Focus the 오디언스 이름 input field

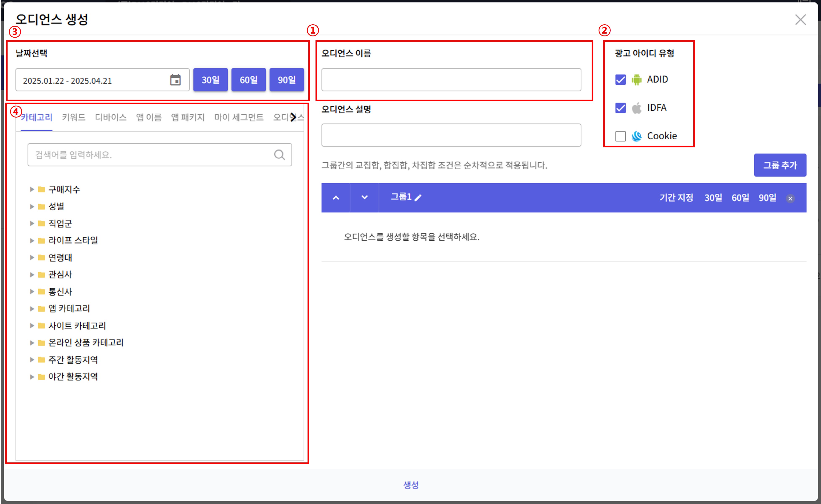pyautogui.click(x=451, y=80)
